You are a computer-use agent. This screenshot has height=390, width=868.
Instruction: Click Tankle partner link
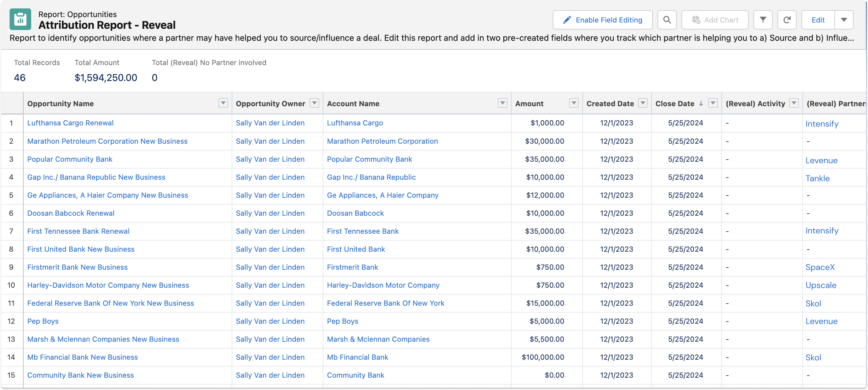(x=817, y=178)
